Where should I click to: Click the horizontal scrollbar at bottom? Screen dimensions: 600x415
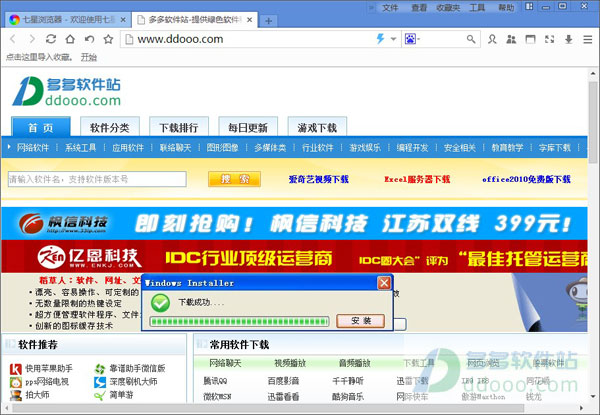tap(268, 408)
